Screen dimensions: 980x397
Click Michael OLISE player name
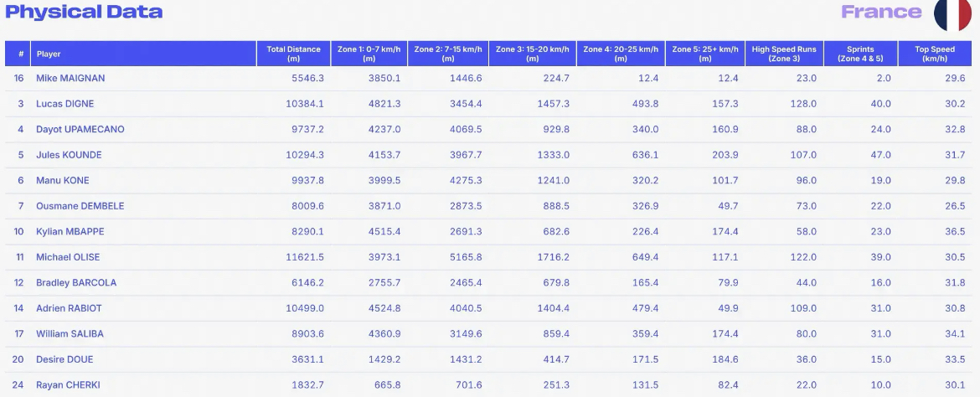click(x=68, y=257)
